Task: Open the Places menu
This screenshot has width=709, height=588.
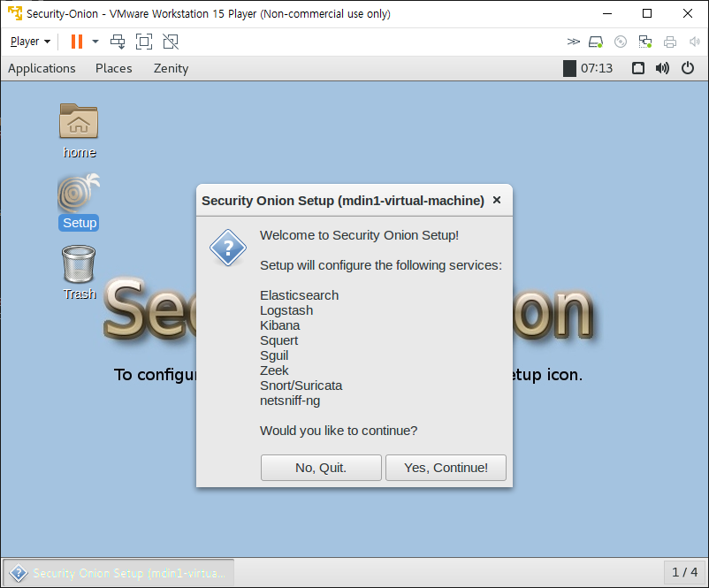Action: (113, 68)
